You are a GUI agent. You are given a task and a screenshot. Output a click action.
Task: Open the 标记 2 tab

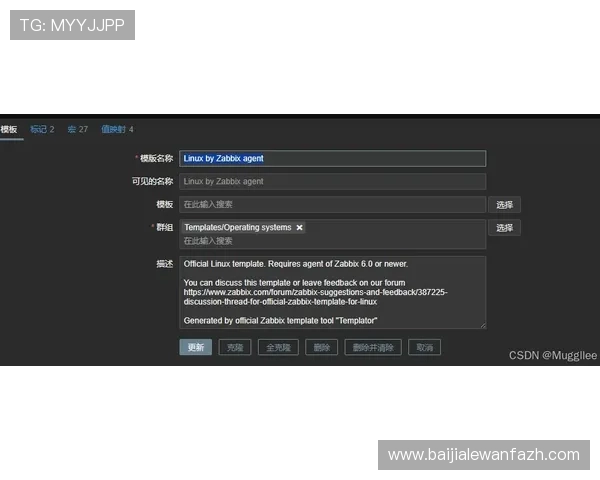coord(42,129)
